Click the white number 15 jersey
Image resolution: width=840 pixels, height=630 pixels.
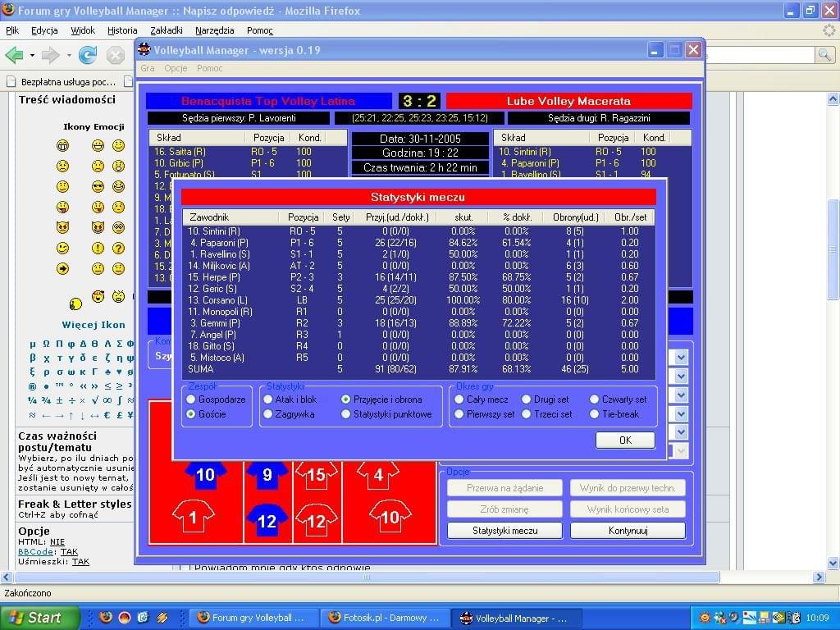coord(316,475)
